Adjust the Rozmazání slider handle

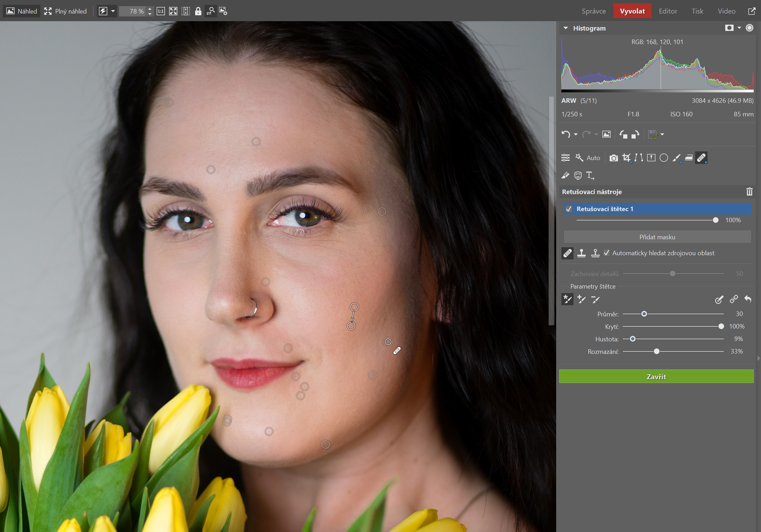click(657, 351)
